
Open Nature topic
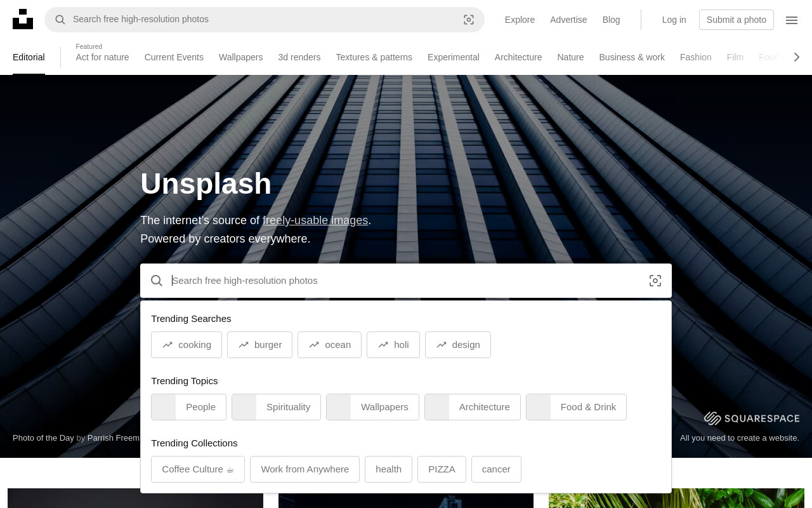(x=570, y=57)
